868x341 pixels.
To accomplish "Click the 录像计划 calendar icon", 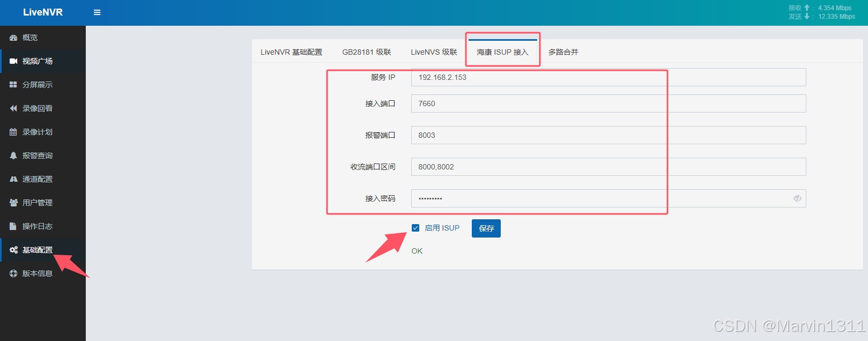I will pyautogui.click(x=13, y=132).
